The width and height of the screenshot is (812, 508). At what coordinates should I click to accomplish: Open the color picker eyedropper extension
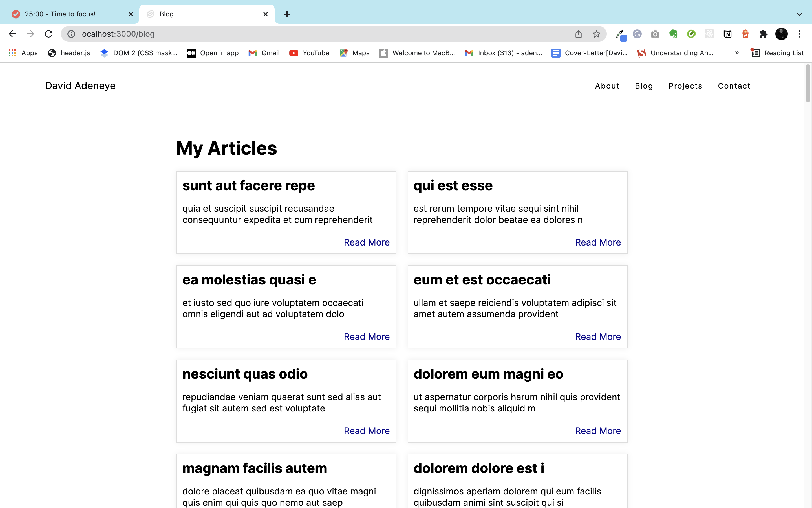(x=621, y=35)
